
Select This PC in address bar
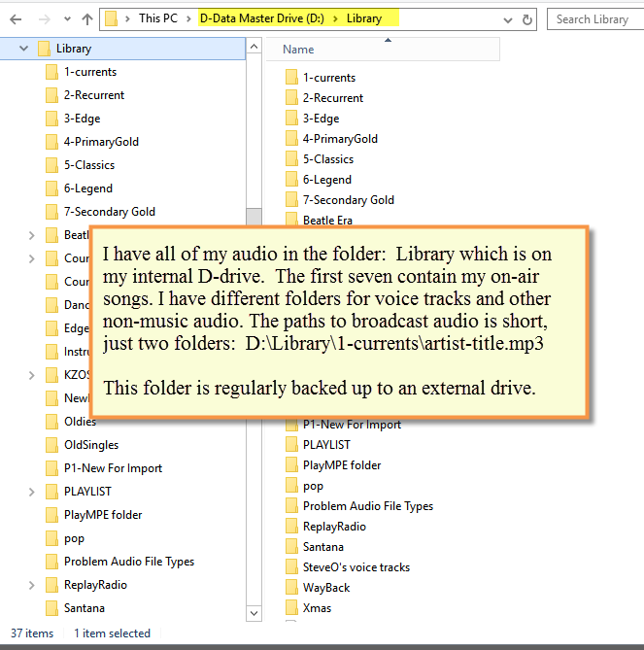coord(158,18)
